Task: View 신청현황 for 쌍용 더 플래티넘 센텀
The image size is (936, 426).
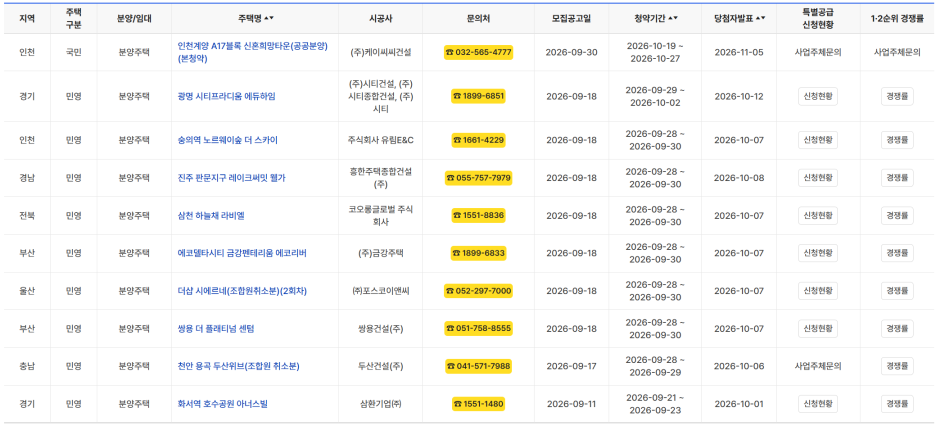Action: 818,328
